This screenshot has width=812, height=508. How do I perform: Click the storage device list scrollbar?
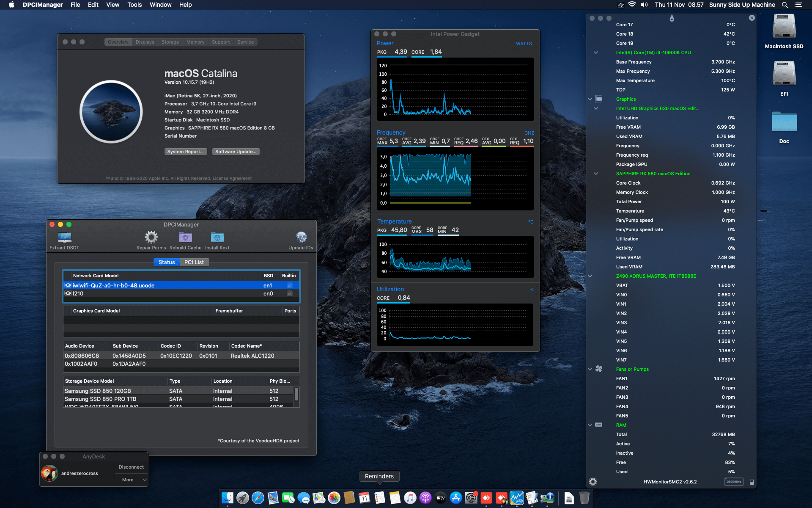pyautogui.click(x=296, y=394)
